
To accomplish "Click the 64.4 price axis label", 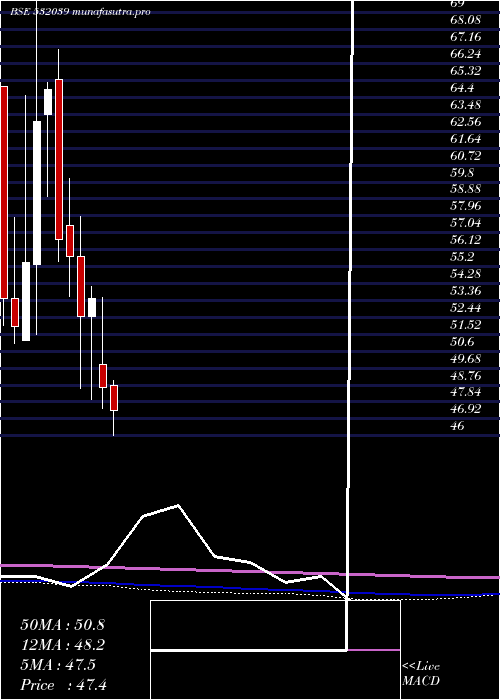I will point(462,88).
